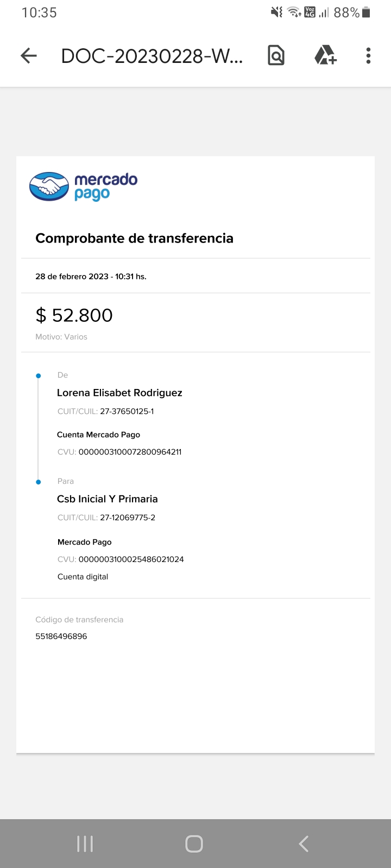Tap the back arrow in the toolbar

tap(28, 55)
